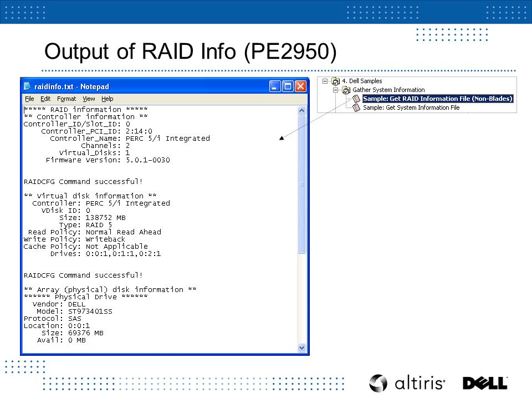This screenshot has width=532, height=399.
Task: Click the scroll down arrow in Notepad
Action: 301,348
